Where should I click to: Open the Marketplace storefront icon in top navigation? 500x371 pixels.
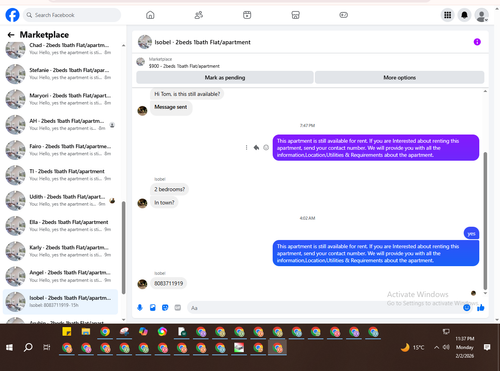pyautogui.click(x=295, y=15)
